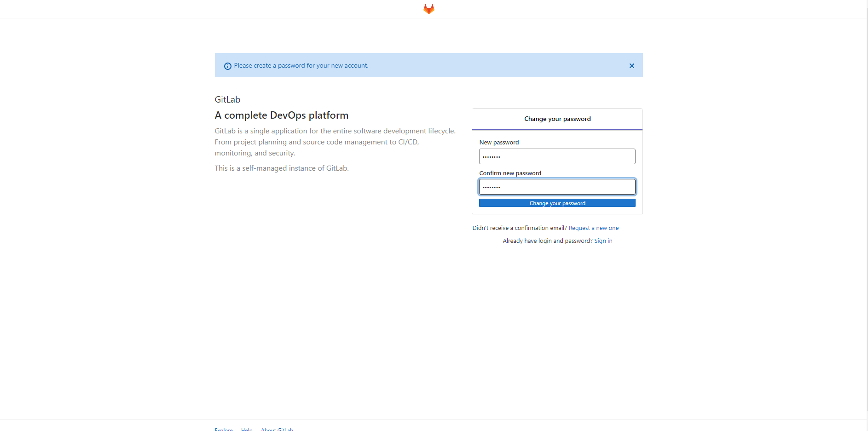Image resolution: width=868 pixels, height=431 pixels.
Task: Click the GitLab fox logo
Action: click(429, 9)
